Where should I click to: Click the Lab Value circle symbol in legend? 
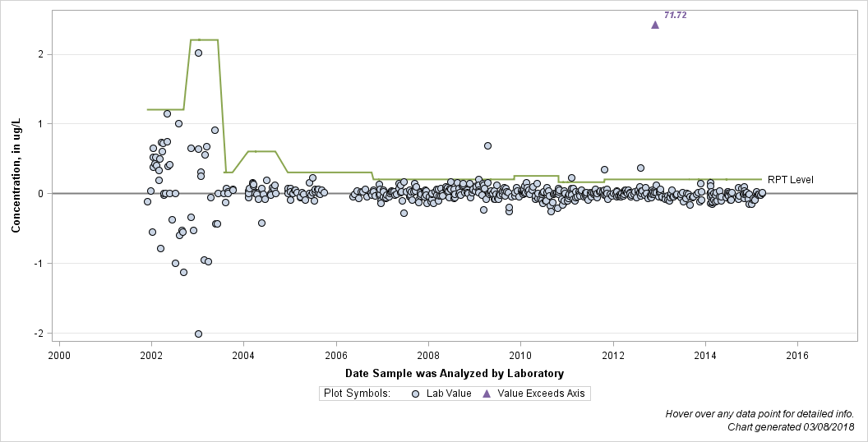(415, 394)
